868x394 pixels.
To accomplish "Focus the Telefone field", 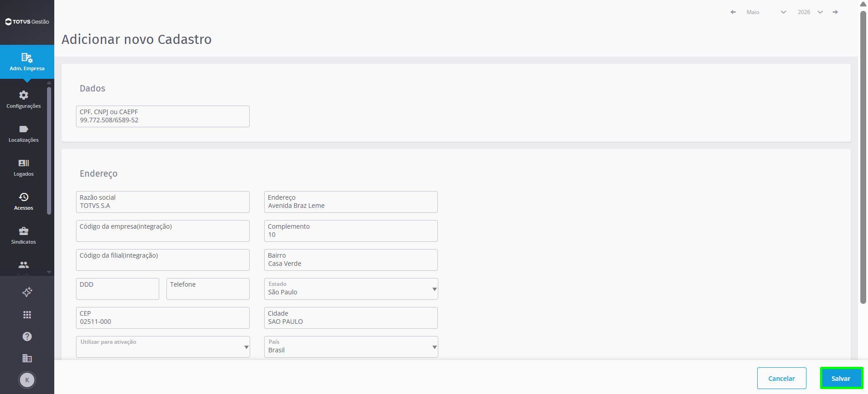I will (208, 289).
